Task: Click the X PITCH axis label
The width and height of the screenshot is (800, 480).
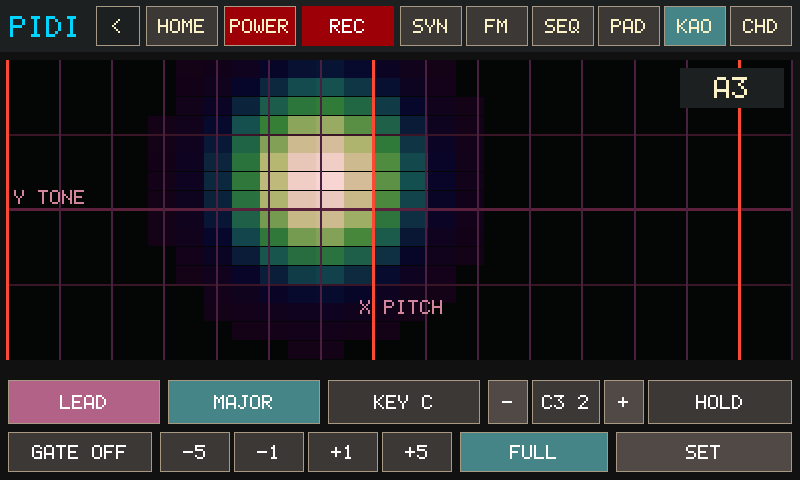Action: (401, 307)
